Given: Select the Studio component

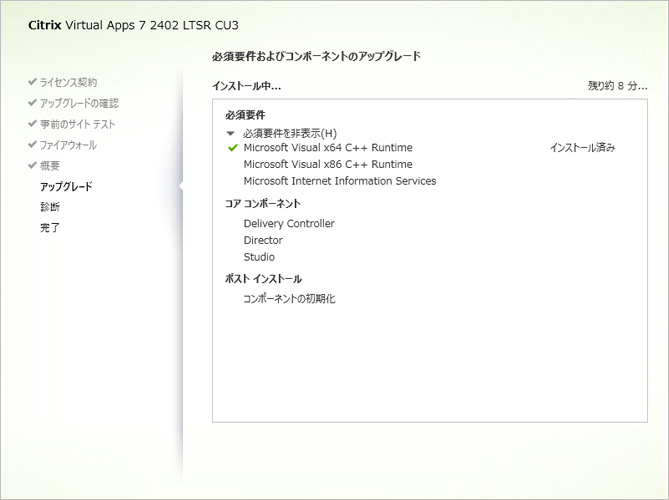Looking at the screenshot, I should pos(259,257).
